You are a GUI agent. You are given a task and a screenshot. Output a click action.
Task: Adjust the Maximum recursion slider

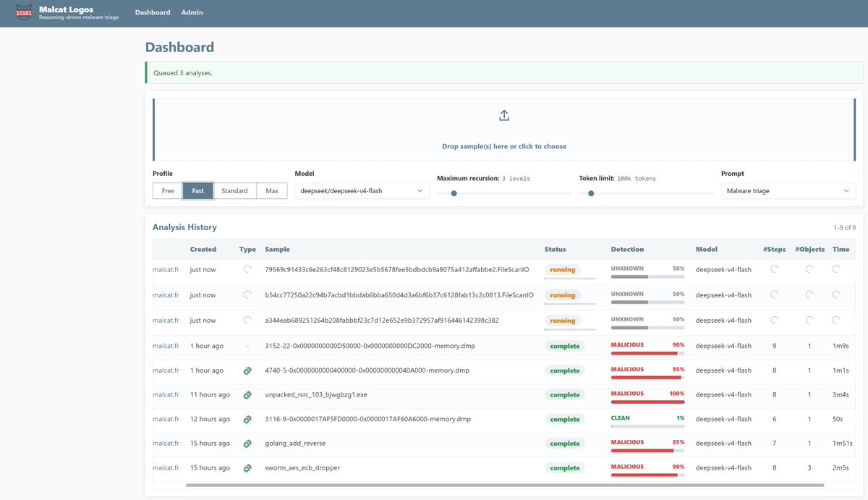[x=504, y=193]
